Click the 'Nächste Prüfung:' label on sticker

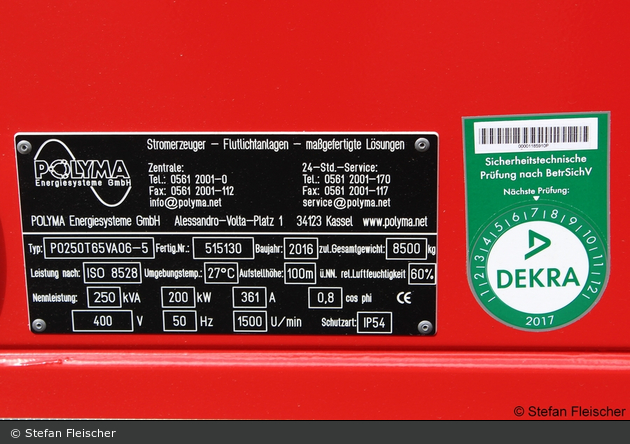click(536, 191)
